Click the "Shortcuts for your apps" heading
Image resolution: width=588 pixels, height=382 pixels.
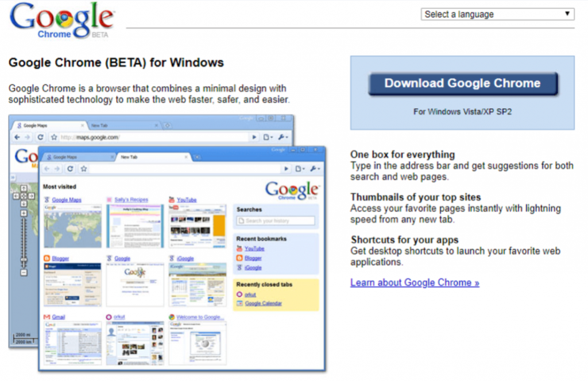[x=404, y=240]
